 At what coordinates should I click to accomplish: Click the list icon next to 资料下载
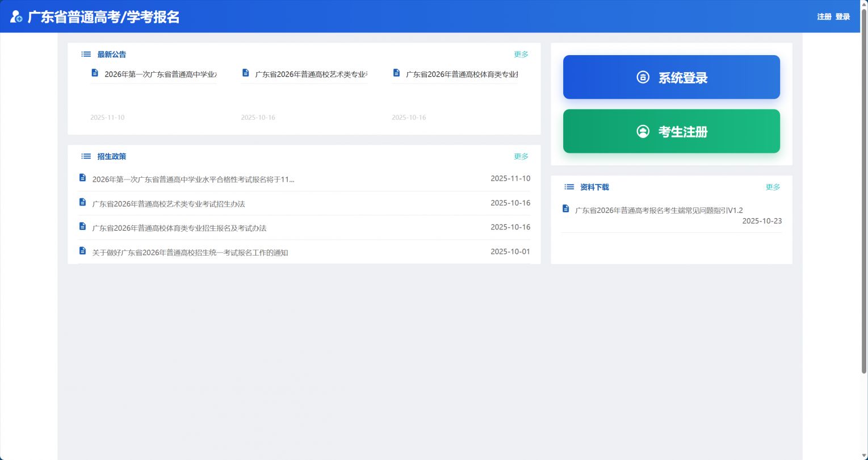pos(569,187)
